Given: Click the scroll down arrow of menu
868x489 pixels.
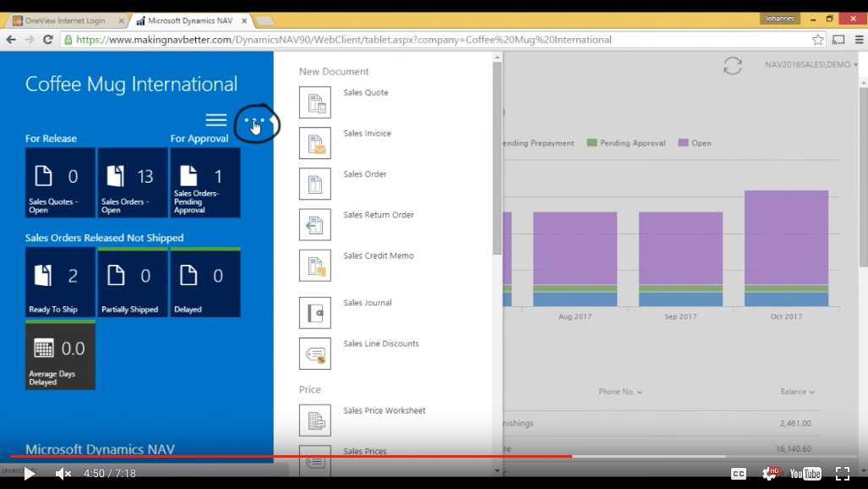Looking at the screenshot, I should (x=497, y=470).
